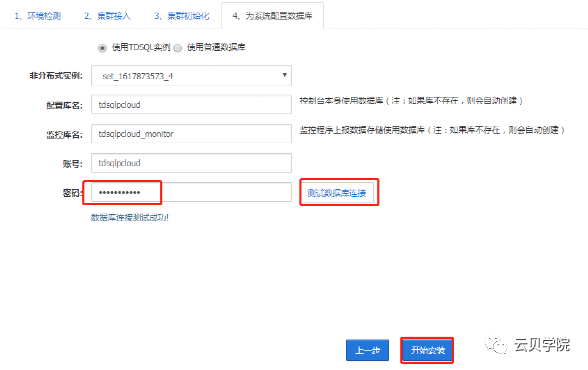The height and width of the screenshot is (370, 588).
Task: Click the 测试数据库连接 button
Action: pyautogui.click(x=338, y=193)
